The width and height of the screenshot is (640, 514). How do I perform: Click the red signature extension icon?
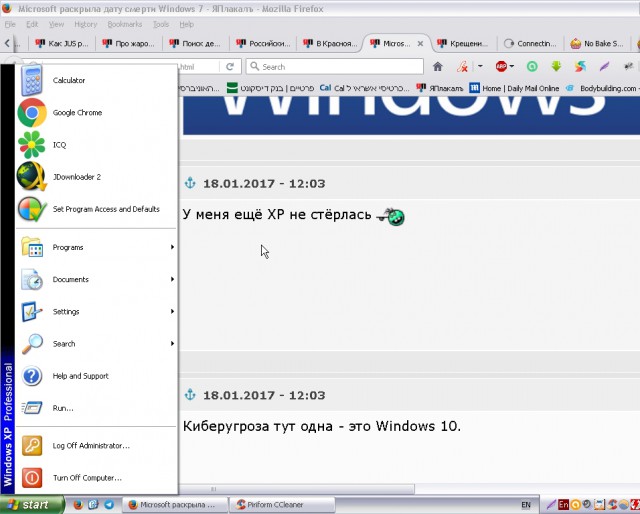coord(462,67)
